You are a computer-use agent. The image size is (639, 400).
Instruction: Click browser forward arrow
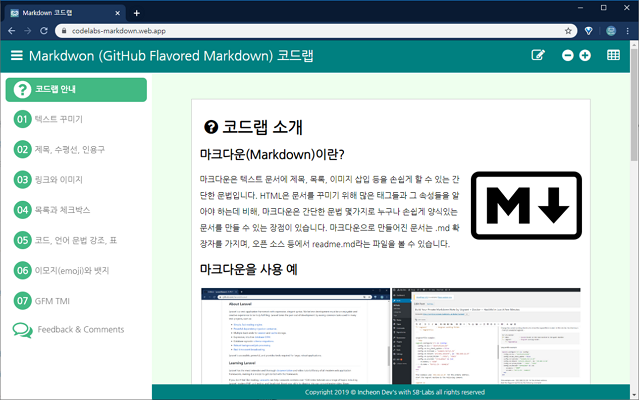point(28,31)
